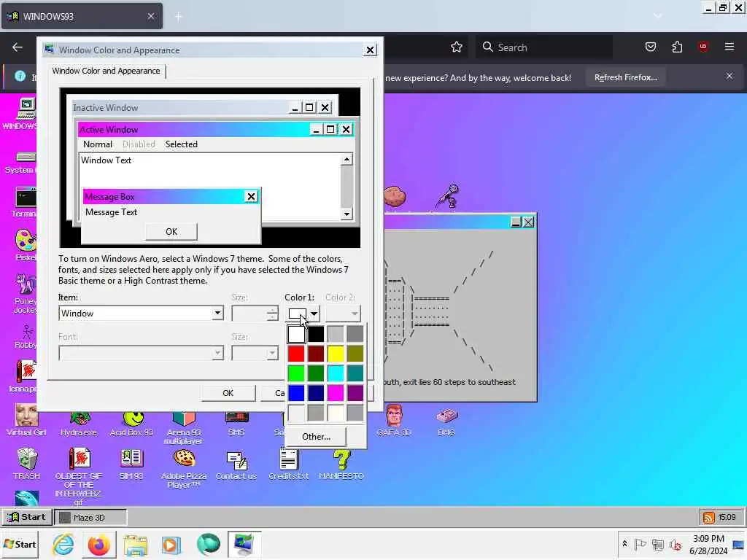This screenshot has height=560, width=747.
Task: Show hidden system tray icons
Action: click(624, 544)
